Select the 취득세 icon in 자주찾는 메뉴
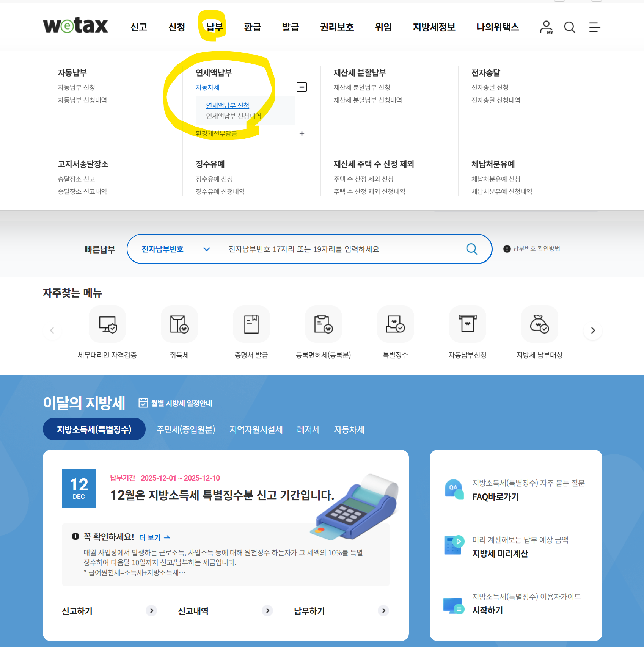Image resolution: width=644 pixels, height=647 pixels. 179,324
